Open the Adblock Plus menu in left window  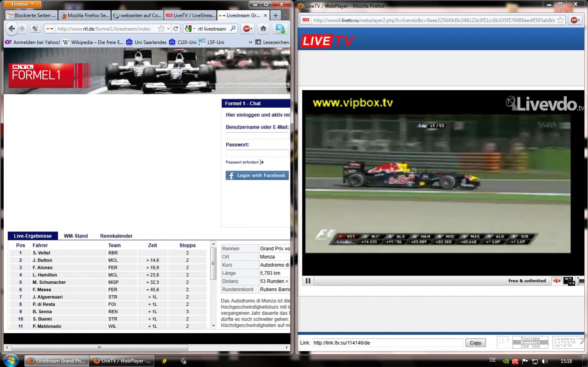pyautogui.click(x=248, y=29)
